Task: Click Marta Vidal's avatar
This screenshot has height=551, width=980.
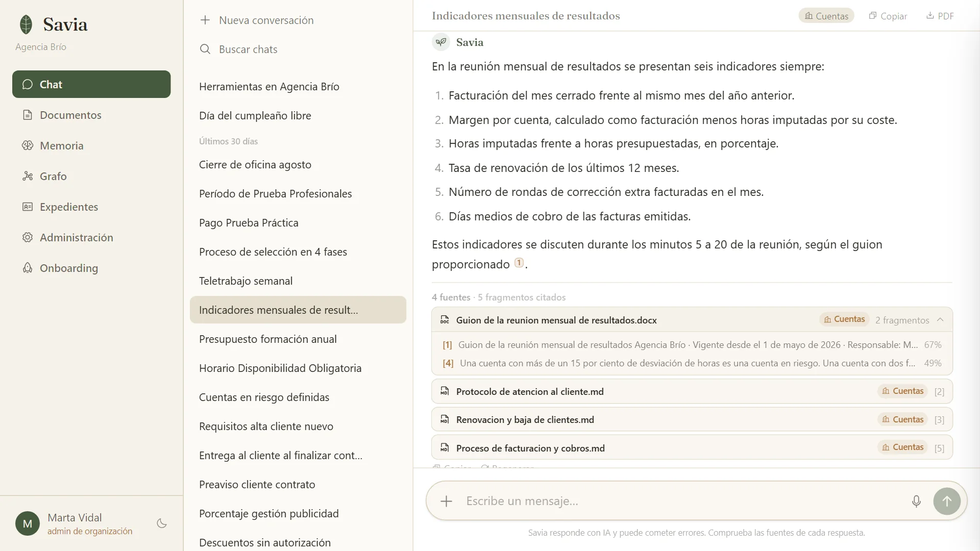Action: tap(28, 523)
